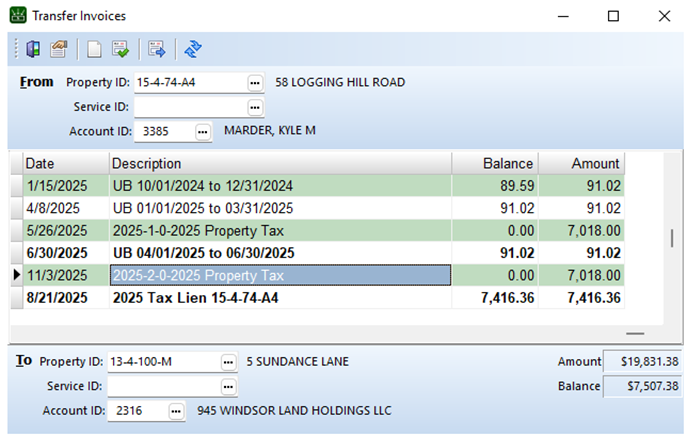Open lookup for To Property ID
Screen dimensions: 687x436
click(229, 361)
